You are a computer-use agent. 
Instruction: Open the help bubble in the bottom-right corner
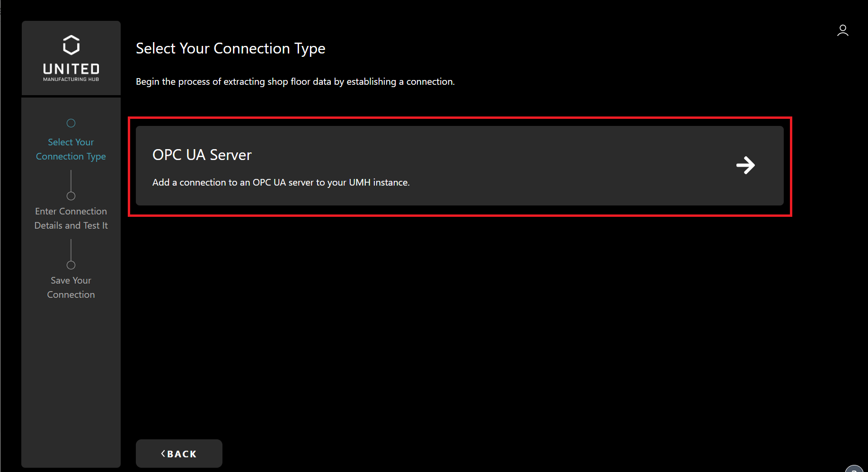[855, 469]
